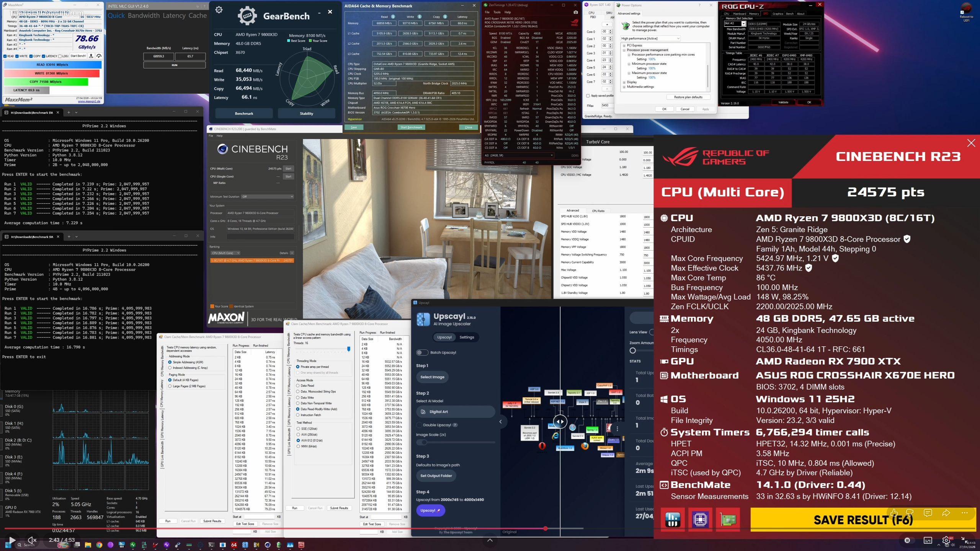The width and height of the screenshot is (980, 551).
Task: Select Large Pages (2 MB Pages) option
Action: 170,386
